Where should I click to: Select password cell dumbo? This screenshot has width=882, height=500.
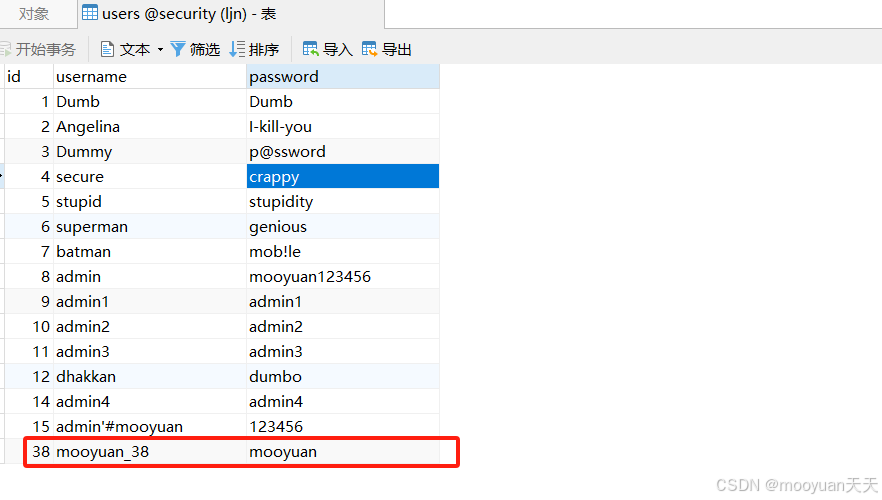click(x=343, y=377)
